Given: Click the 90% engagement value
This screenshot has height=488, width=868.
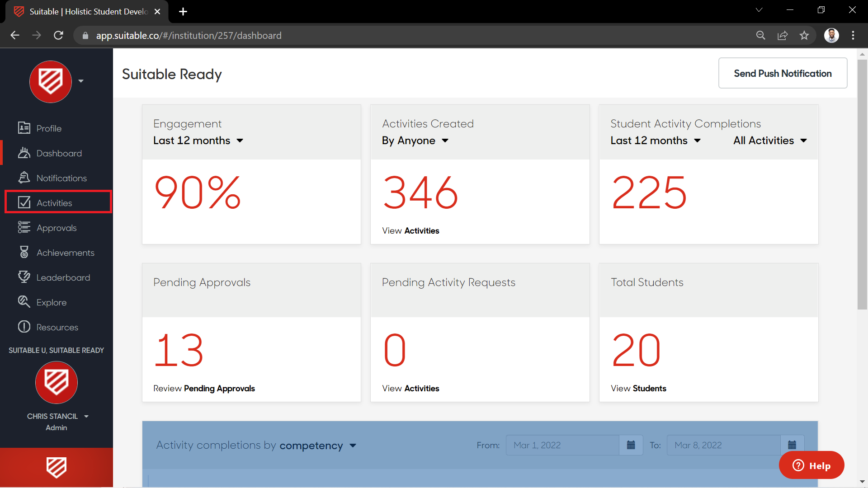Looking at the screenshot, I should [198, 193].
